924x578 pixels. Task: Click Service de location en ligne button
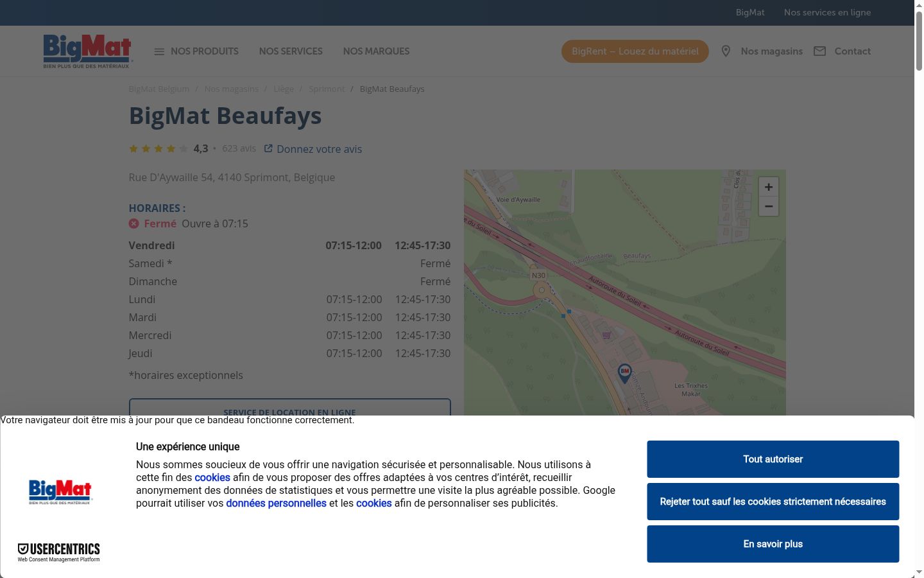[x=290, y=407]
